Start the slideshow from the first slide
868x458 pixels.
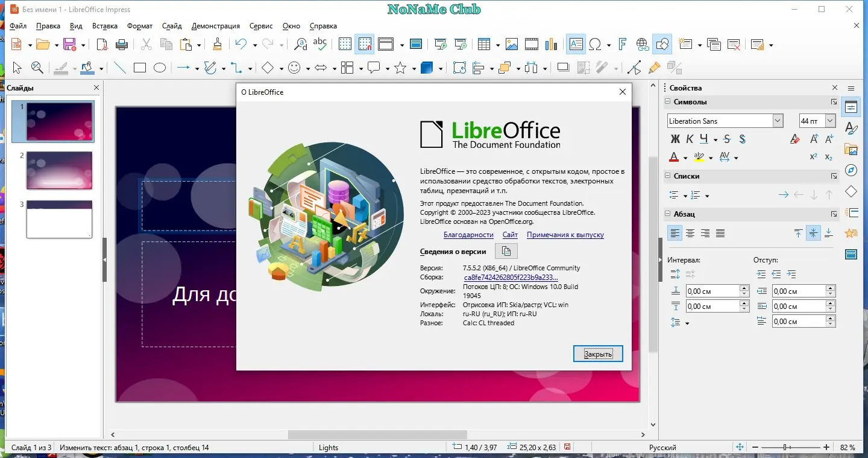click(x=441, y=44)
